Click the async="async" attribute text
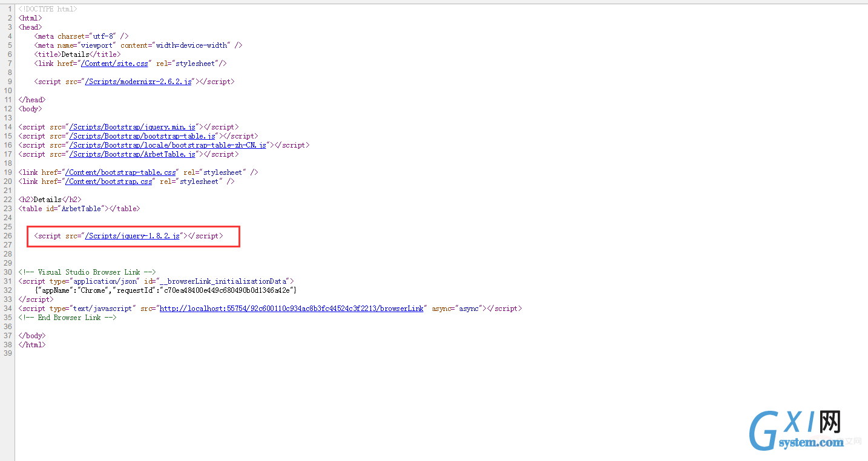This screenshot has width=868, height=461. click(457, 309)
